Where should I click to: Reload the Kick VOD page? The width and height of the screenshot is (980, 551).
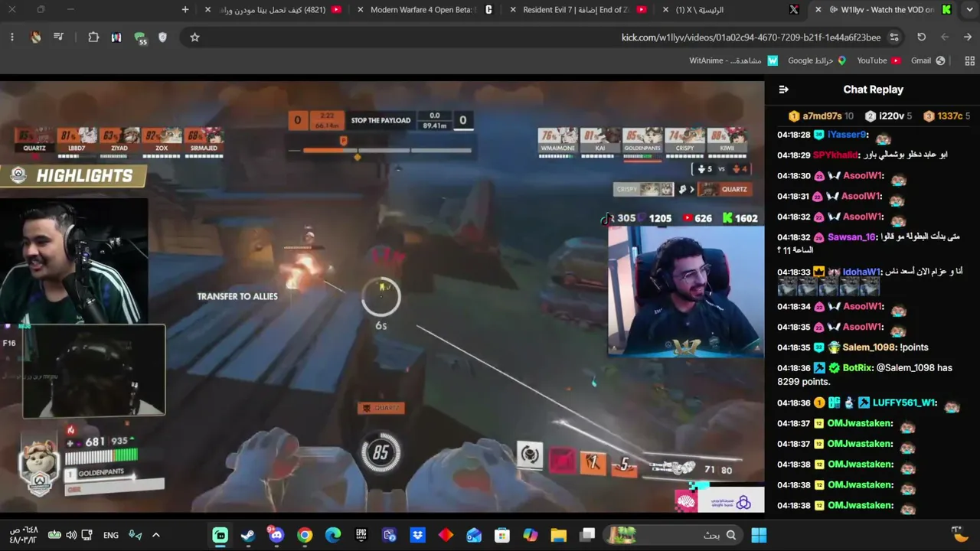coord(922,37)
